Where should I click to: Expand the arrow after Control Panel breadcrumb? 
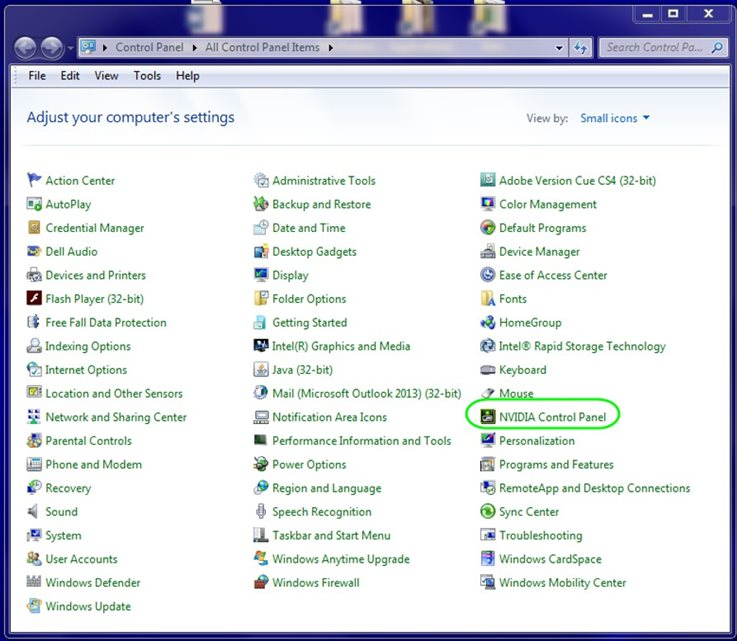point(195,47)
